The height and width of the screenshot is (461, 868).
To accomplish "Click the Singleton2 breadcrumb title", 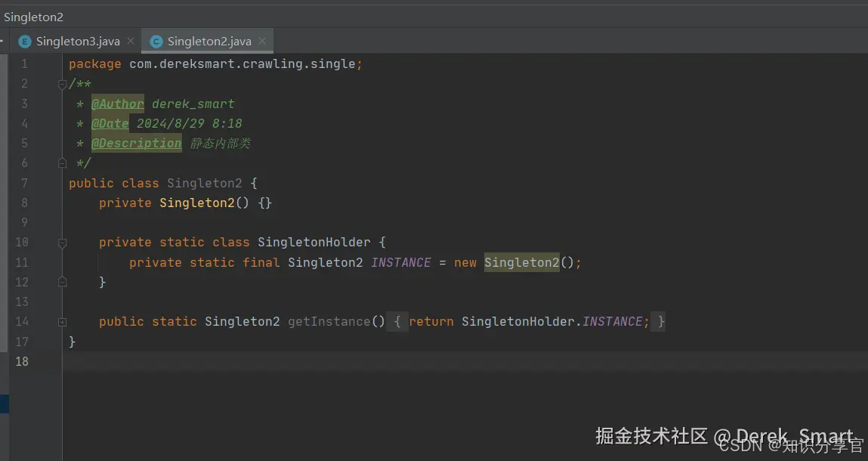I will coord(33,17).
